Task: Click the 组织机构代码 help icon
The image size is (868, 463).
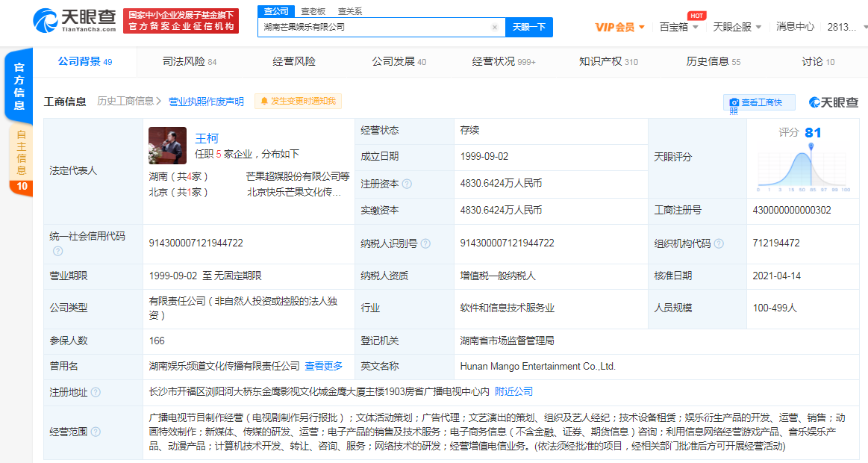Action: coord(719,243)
